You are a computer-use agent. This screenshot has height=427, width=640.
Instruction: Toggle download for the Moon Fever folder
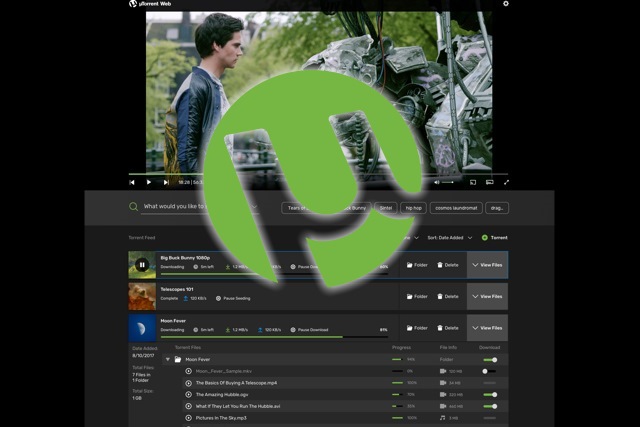(490, 360)
